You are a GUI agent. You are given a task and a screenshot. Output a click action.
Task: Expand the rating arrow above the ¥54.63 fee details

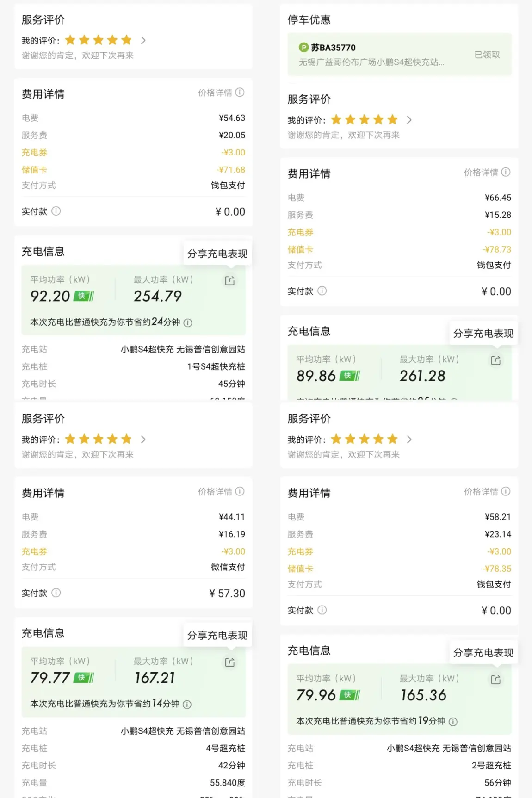(143, 40)
